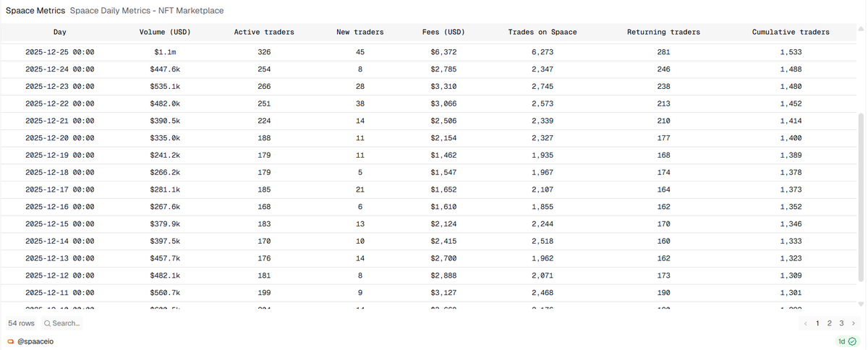
Task: Select the 2025-12-15 00:00 day cell
Action: pos(59,224)
